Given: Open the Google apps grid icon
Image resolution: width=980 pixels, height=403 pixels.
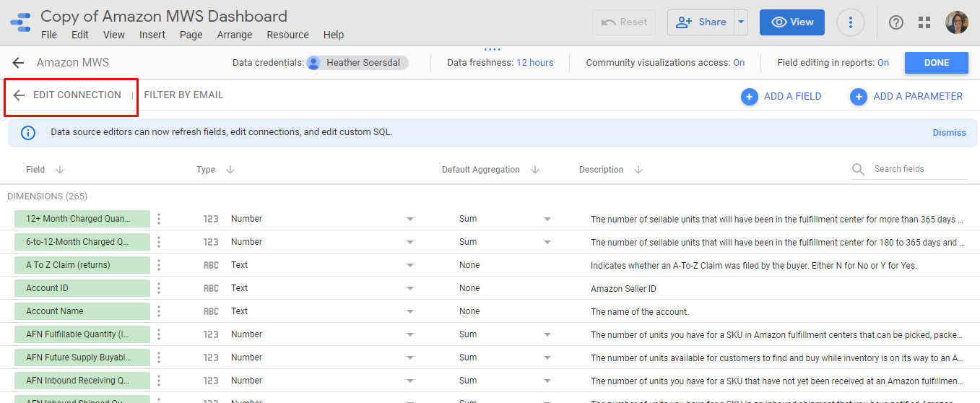Looking at the screenshot, I should click(x=924, y=22).
